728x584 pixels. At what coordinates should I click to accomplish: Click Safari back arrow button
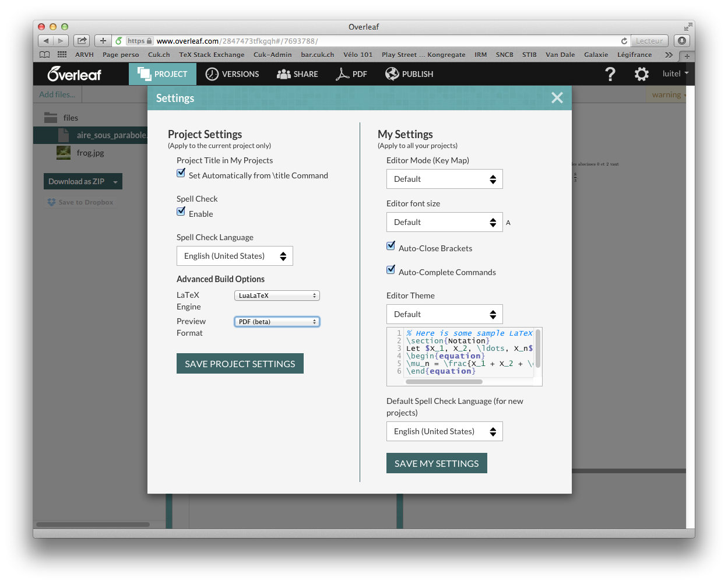coord(46,41)
